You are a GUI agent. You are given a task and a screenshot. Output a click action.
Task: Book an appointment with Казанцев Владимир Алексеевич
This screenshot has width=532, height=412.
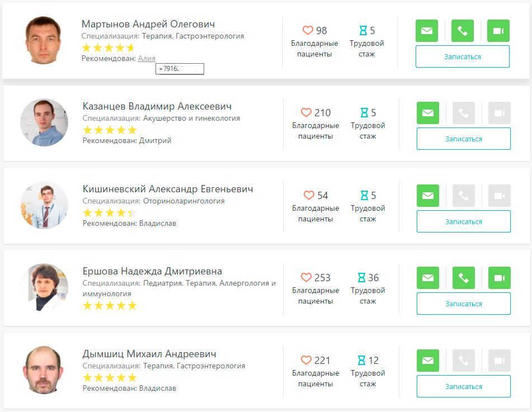tap(463, 139)
